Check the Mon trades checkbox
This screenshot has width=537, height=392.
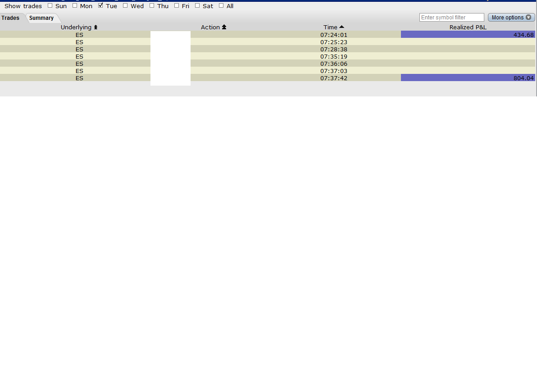(x=75, y=5)
